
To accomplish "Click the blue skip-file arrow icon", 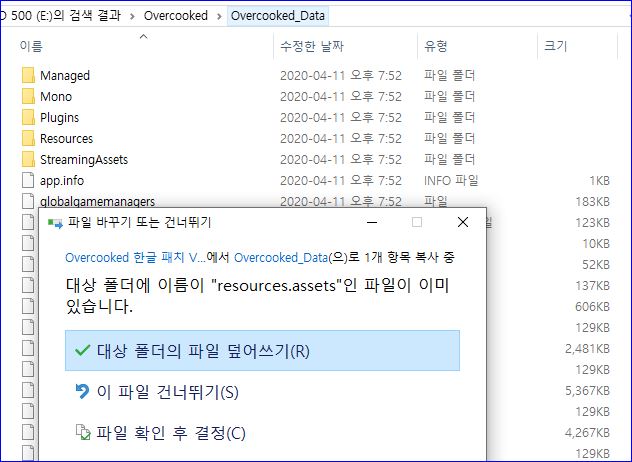I will (x=82, y=391).
